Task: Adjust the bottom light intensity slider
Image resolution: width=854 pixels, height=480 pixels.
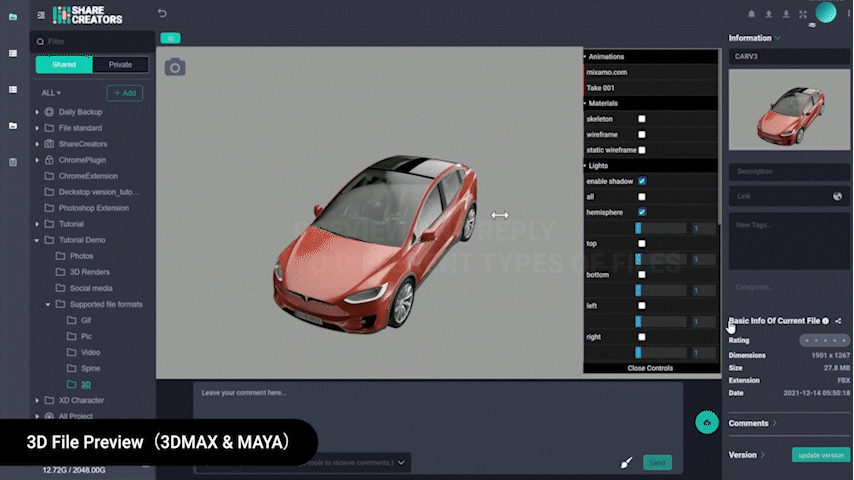Action: pyautogui.click(x=661, y=290)
